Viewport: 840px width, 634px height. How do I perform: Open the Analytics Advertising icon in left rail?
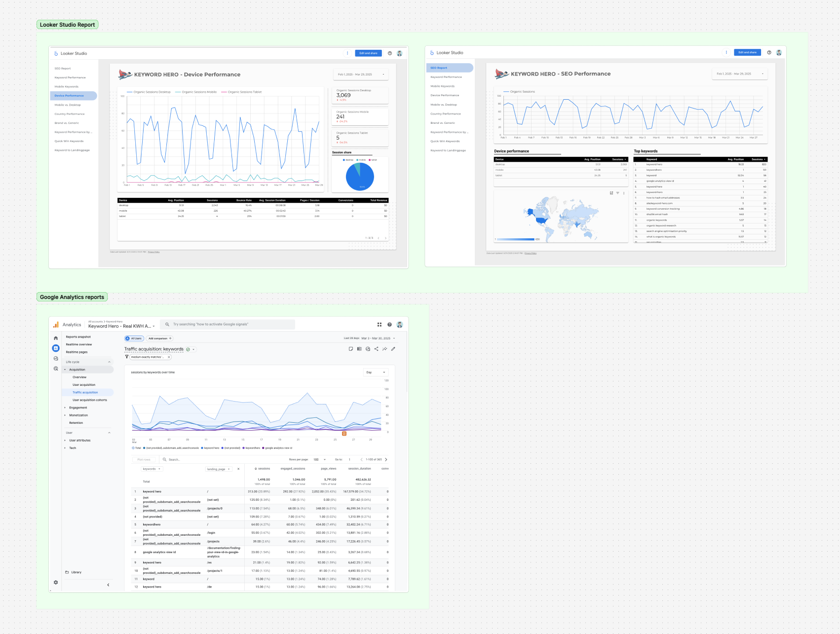(x=56, y=369)
